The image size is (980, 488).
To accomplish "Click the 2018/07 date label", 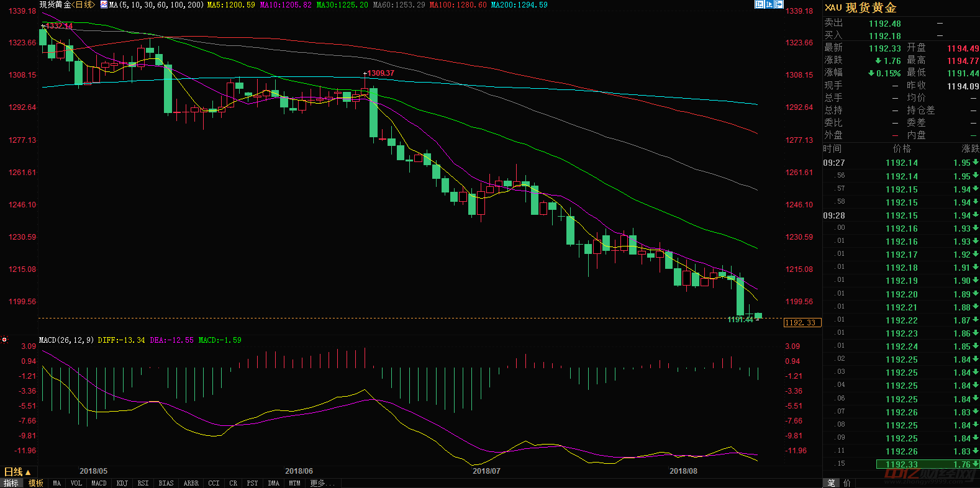I will click(x=486, y=471).
